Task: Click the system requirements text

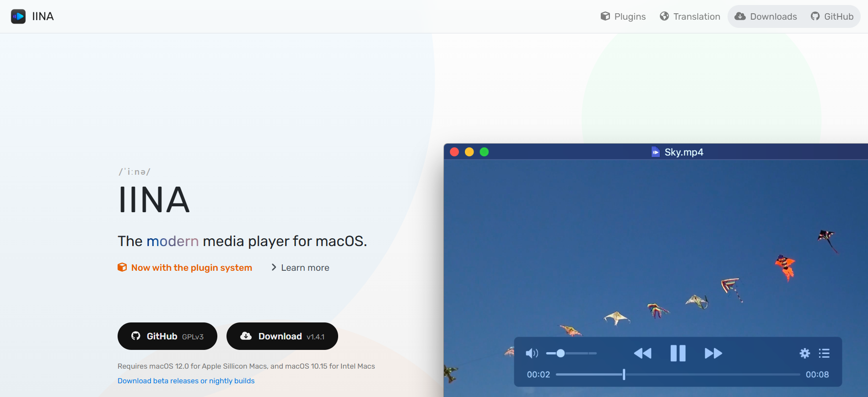Action: click(246, 366)
